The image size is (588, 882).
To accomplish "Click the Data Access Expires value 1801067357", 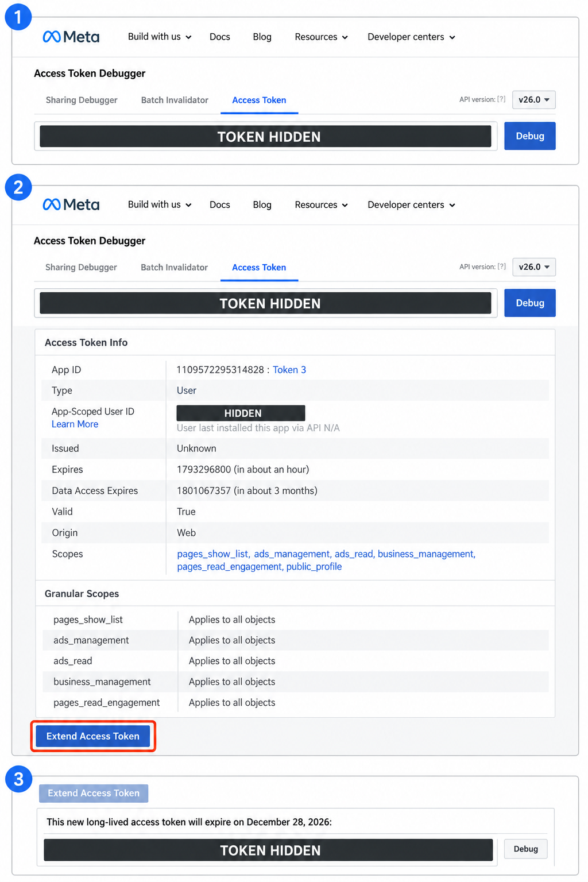I will [x=204, y=491].
